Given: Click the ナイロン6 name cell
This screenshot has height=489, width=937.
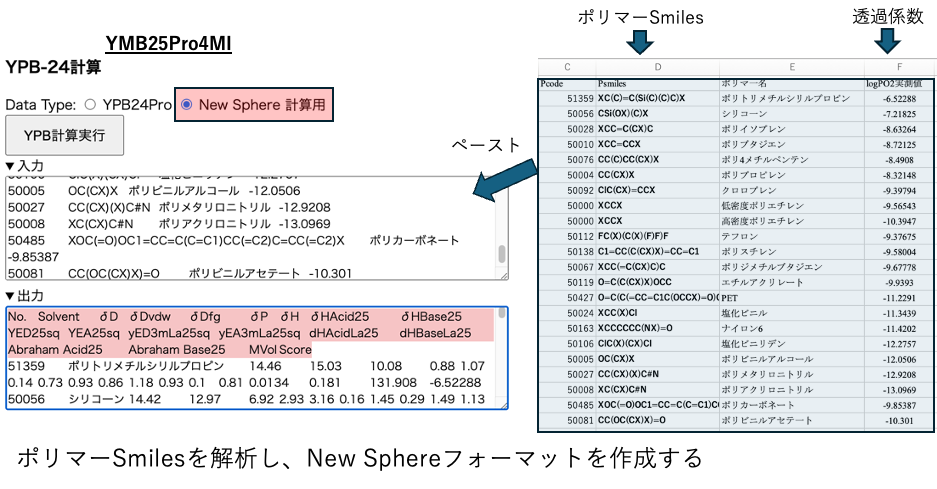Looking at the screenshot, I should [792, 328].
